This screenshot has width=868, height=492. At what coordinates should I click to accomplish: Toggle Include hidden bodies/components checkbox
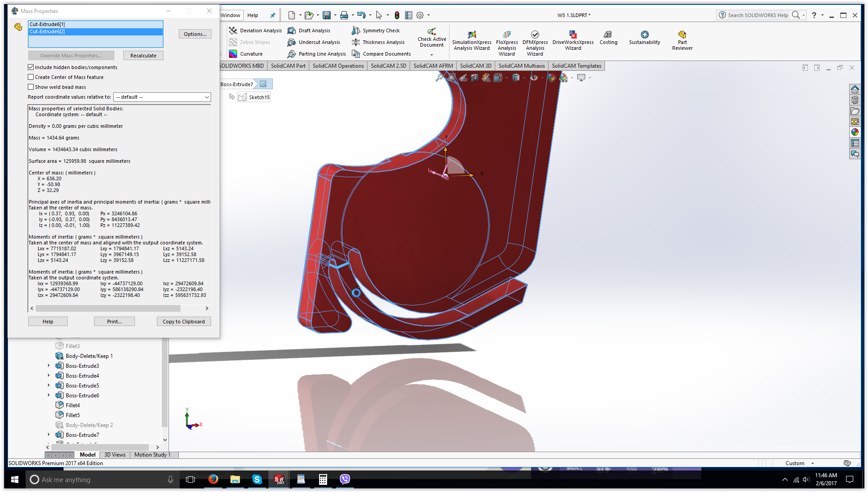[31, 67]
